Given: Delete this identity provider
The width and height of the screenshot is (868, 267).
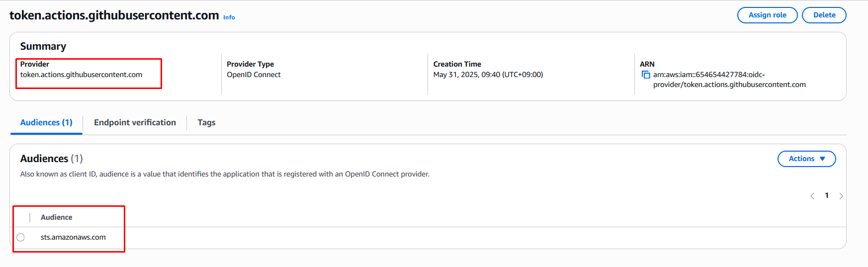Looking at the screenshot, I should pyautogui.click(x=824, y=15).
